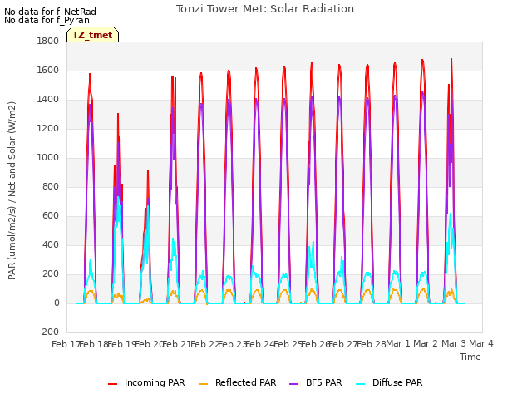Viewport: 532px width, 399px height.
Task: Click the Mar 3 x-axis date label
Action: coord(454,343)
